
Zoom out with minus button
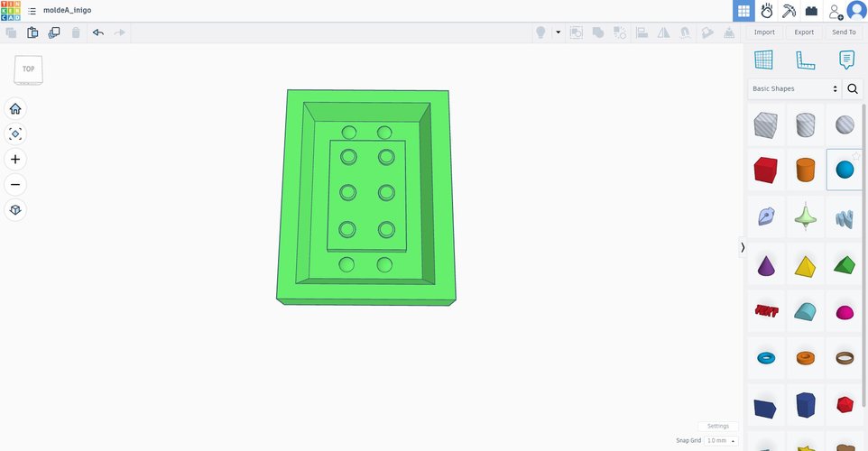click(x=15, y=184)
